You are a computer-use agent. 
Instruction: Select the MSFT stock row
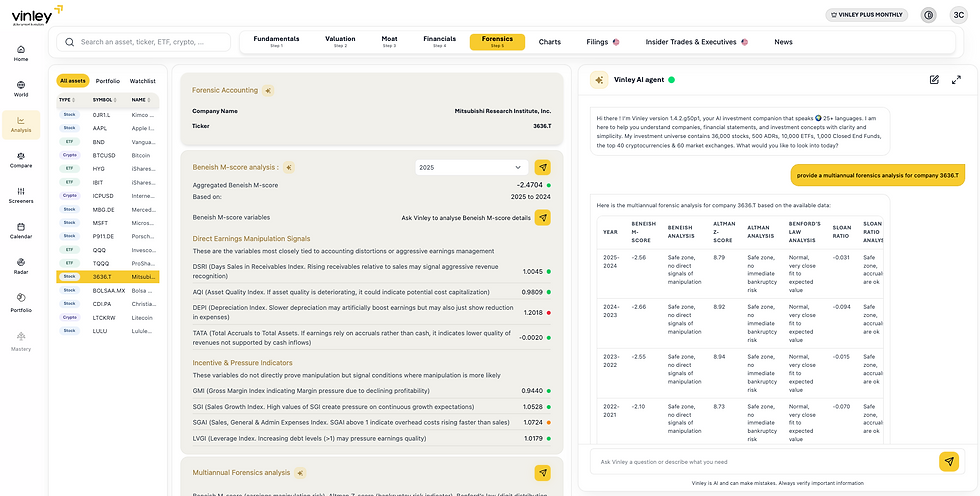tap(108, 223)
